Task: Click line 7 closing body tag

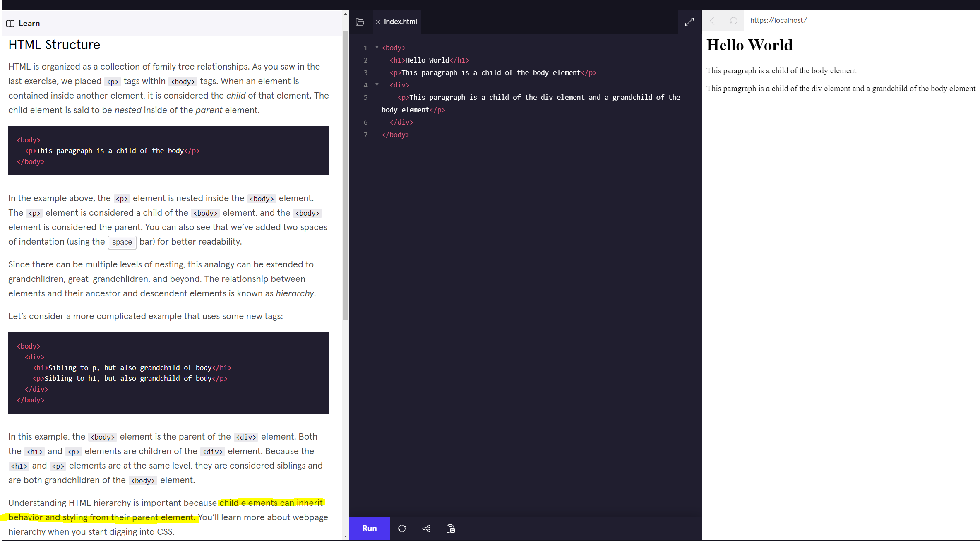Action: [395, 135]
